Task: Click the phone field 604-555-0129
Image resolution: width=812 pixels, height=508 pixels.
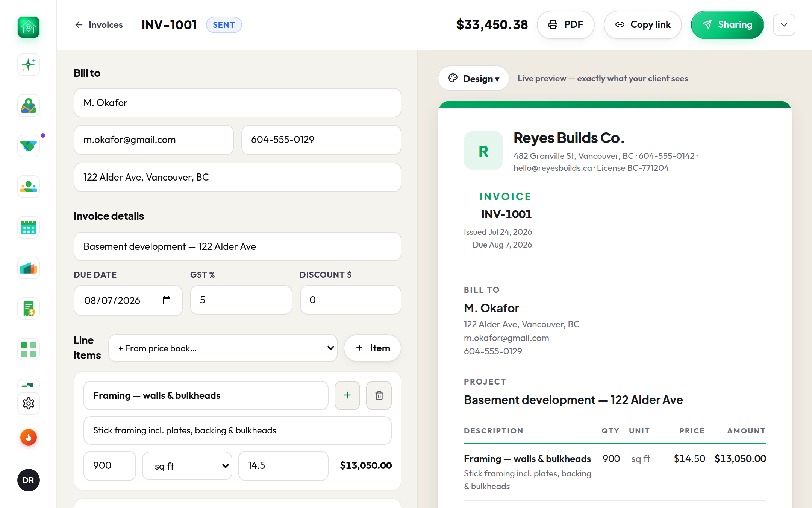Action: click(x=321, y=140)
